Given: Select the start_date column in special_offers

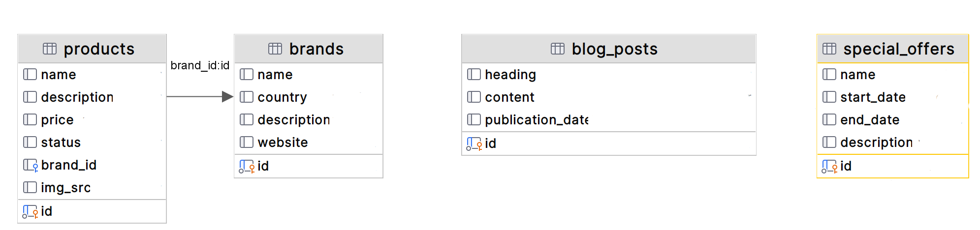Looking at the screenshot, I should tap(892, 97).
